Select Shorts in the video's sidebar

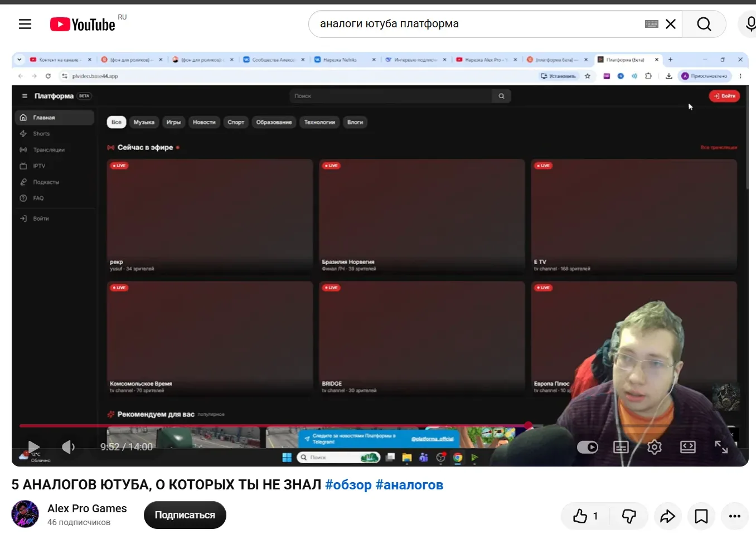54,134
